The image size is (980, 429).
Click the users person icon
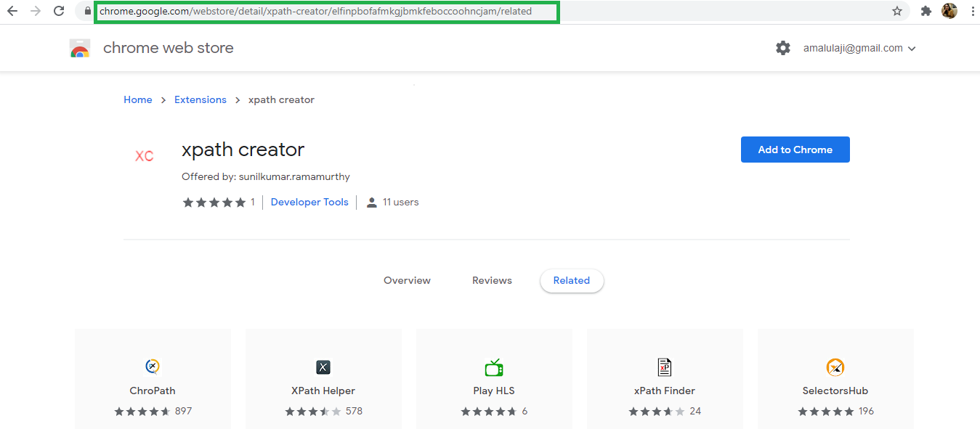(x=372, y=203)
